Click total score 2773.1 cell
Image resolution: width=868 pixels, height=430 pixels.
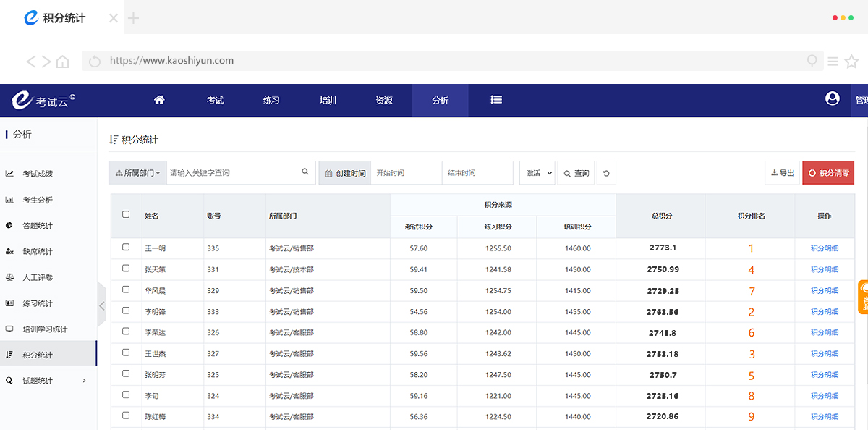pyautogui.click(x=663, y=248)
